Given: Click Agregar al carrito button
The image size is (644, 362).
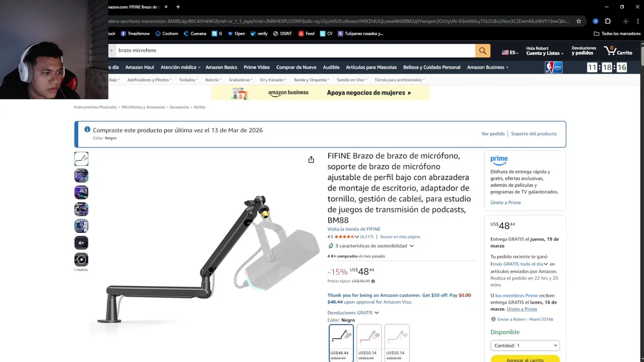Looking at the screenshot, I should [525, 359].
